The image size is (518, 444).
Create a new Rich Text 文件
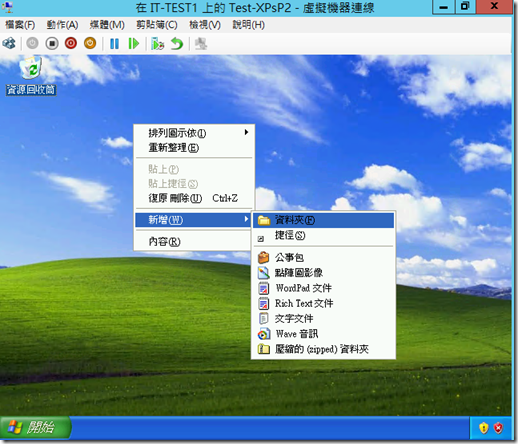click(323, 303)
